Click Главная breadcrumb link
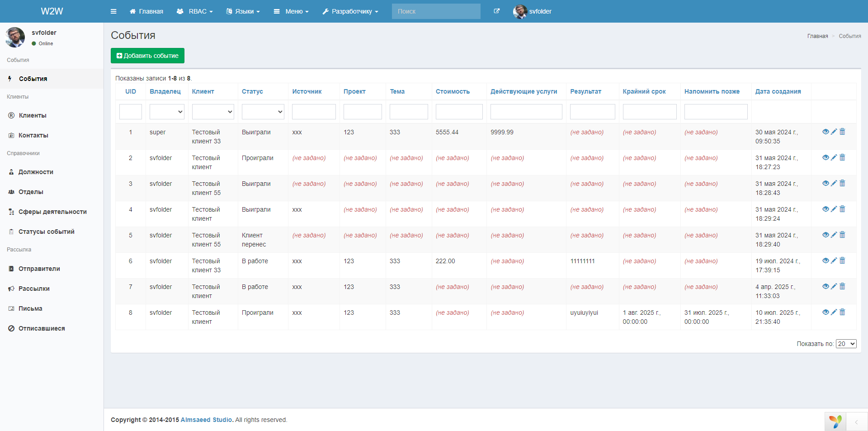The image size is (868, 431). pyautogui.click(x=818, y=36)
